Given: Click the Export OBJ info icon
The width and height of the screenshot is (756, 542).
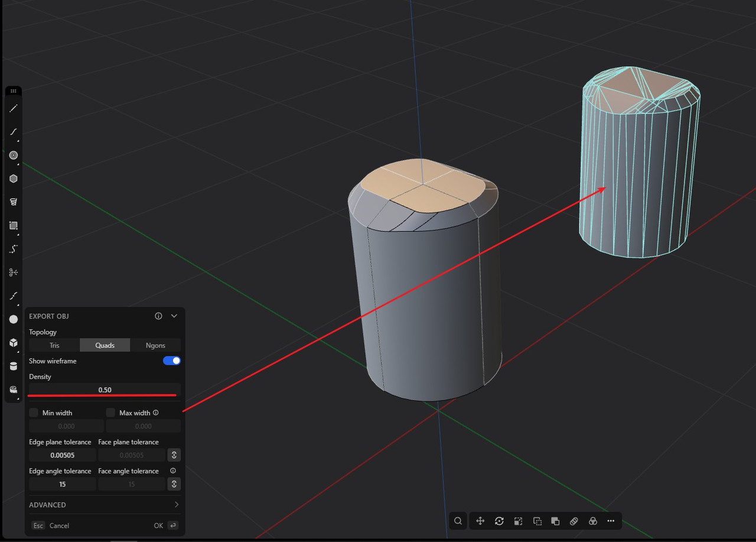Looking at the screenshot, I should click(x=158, y=316).
